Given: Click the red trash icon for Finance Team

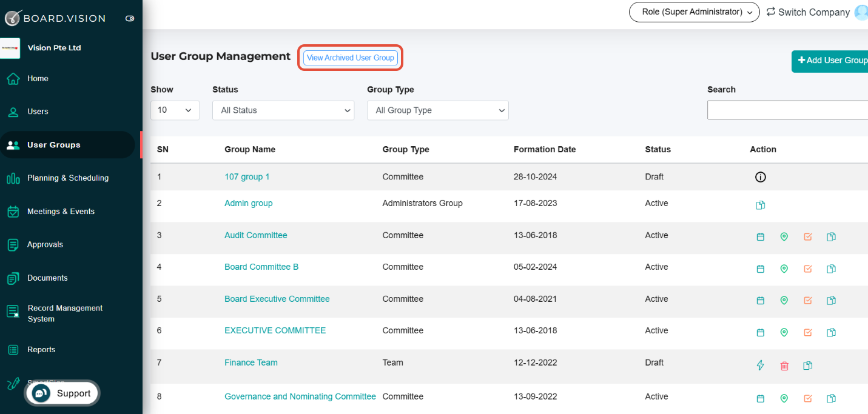Looking at the screenshot, I should tap(784, 366).
